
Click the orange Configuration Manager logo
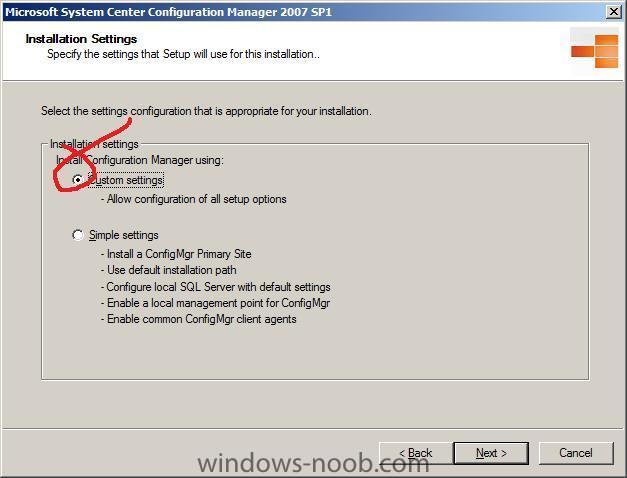point(595,51)
